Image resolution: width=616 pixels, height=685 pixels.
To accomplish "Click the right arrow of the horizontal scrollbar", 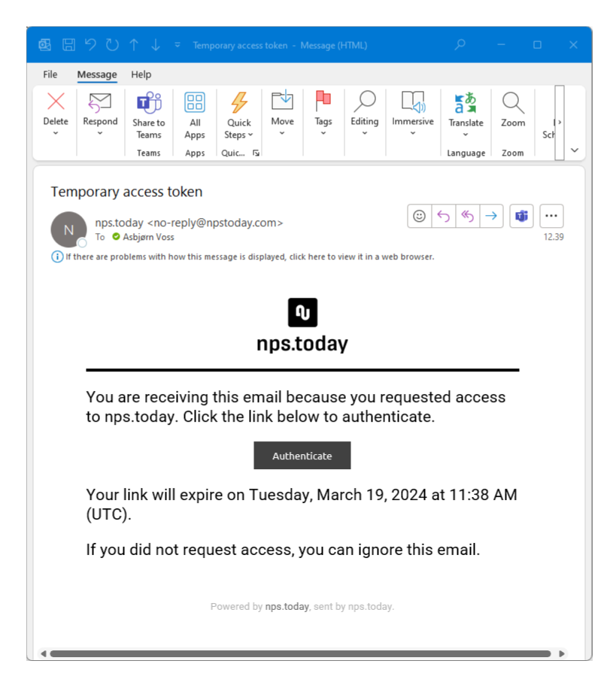I will (563, 653).
